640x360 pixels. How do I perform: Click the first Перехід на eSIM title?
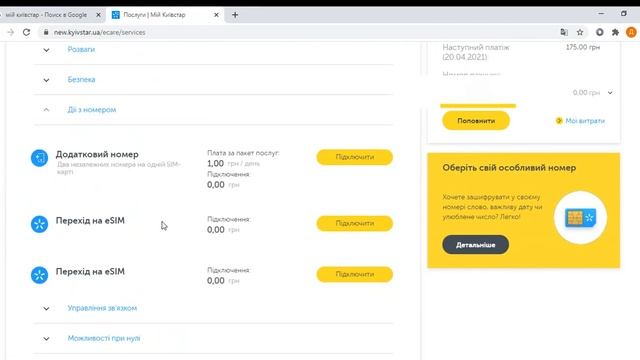90,220
